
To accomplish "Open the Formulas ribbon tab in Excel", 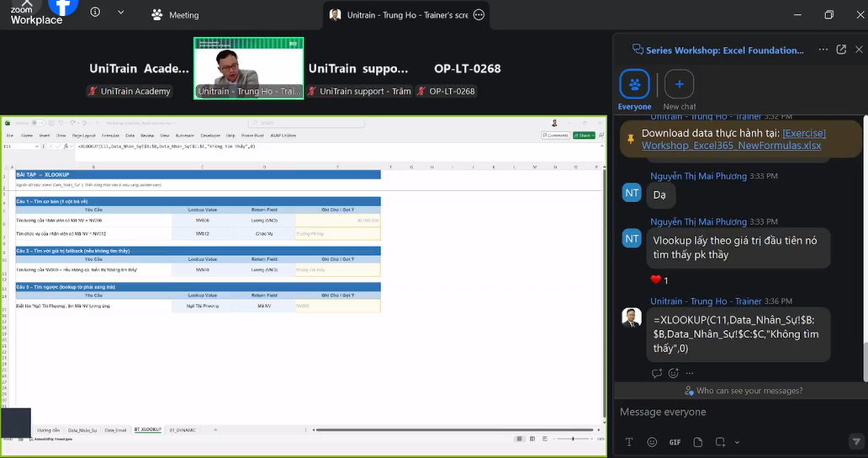I will click(110, 136).
